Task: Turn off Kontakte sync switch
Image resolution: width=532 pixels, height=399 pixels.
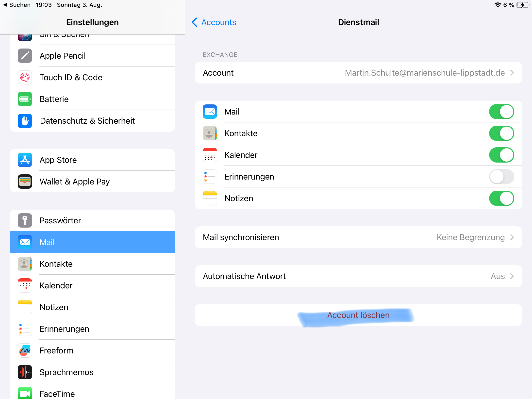Action: pyautogui.click(x=501, y=133)
